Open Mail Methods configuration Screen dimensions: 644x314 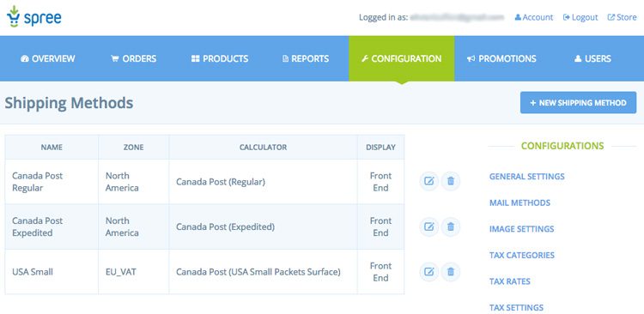(519, 202)
